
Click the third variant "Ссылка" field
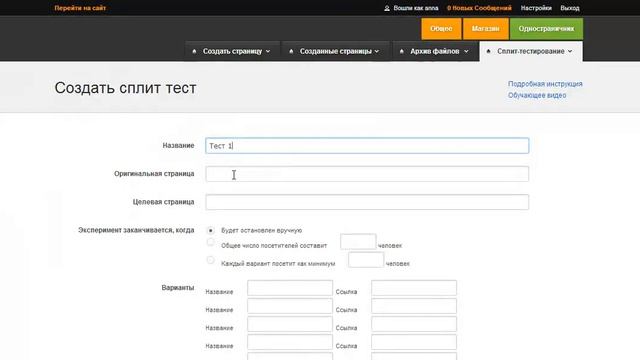pos(414,324)
